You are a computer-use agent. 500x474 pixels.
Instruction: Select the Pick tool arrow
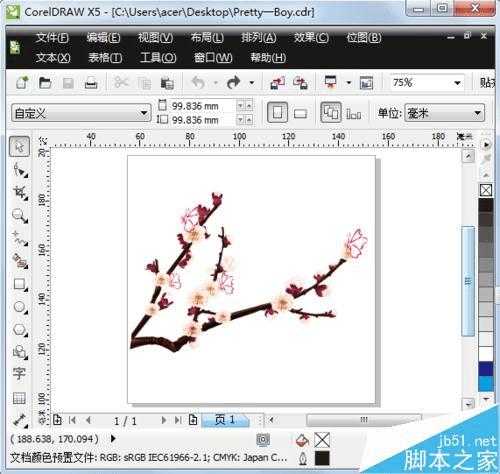point(19,146)
